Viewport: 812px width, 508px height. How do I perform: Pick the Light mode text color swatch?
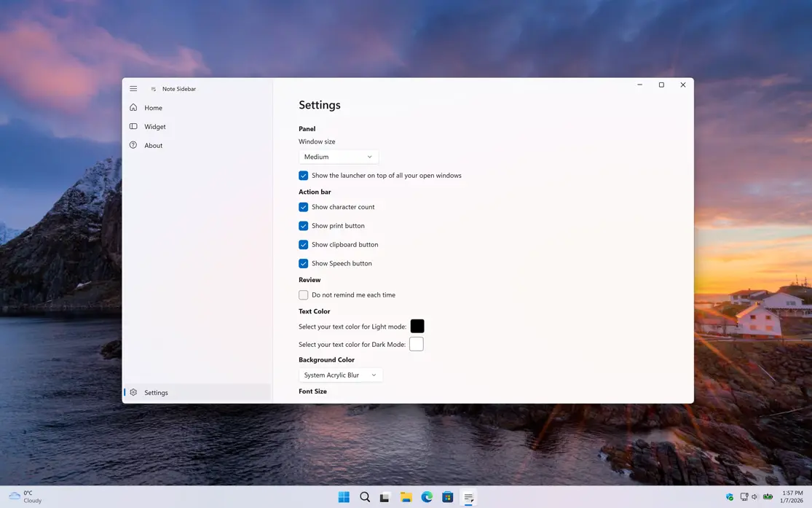(x=417, y=326)
